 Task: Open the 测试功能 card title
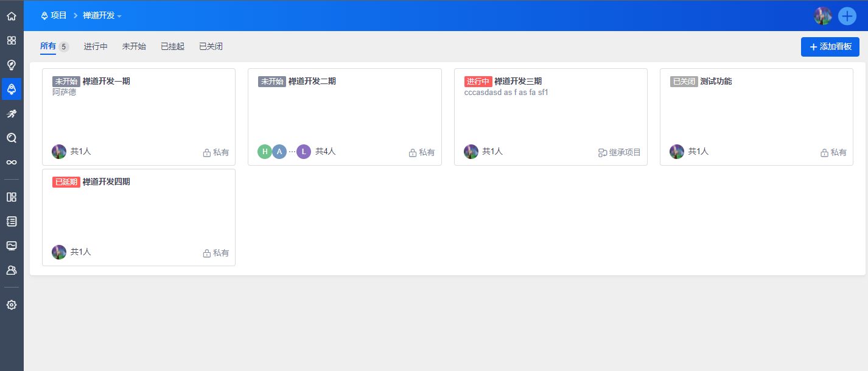[716, 81]
